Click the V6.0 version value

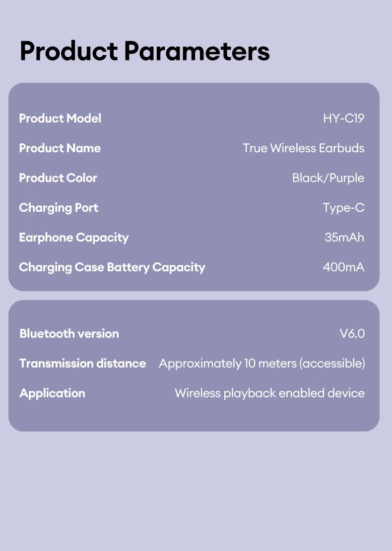pyautogui.click(x=352, y=334)
